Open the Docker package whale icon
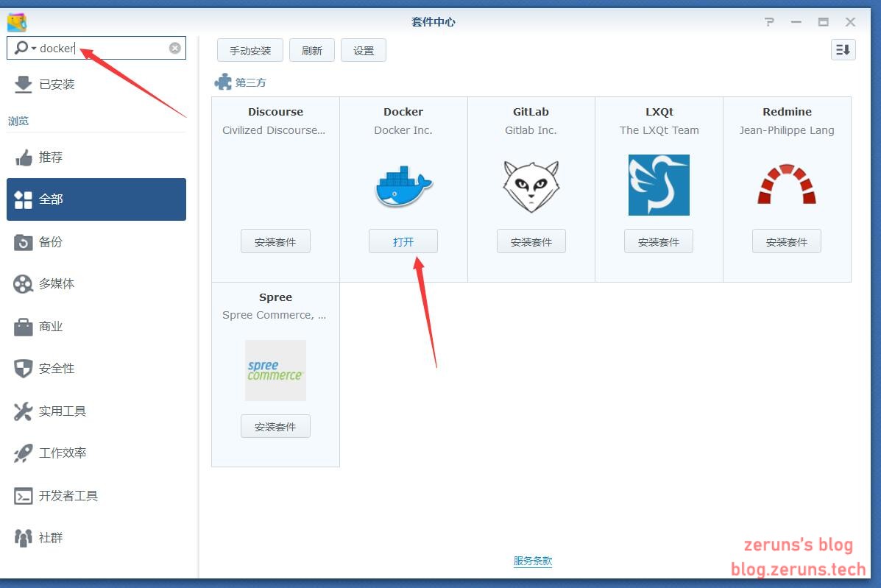The image size is (881, 588). coord(403,185)
